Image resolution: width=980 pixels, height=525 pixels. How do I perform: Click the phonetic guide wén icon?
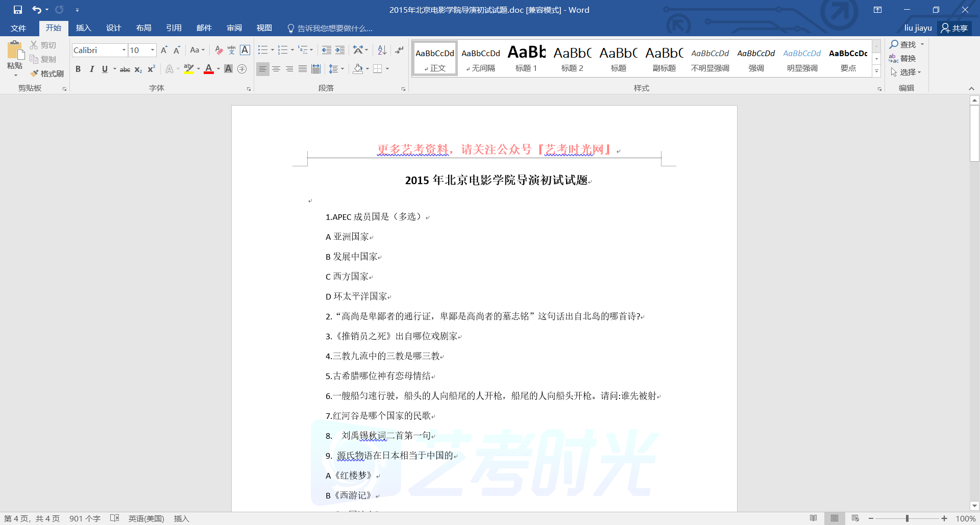(231, 50)
